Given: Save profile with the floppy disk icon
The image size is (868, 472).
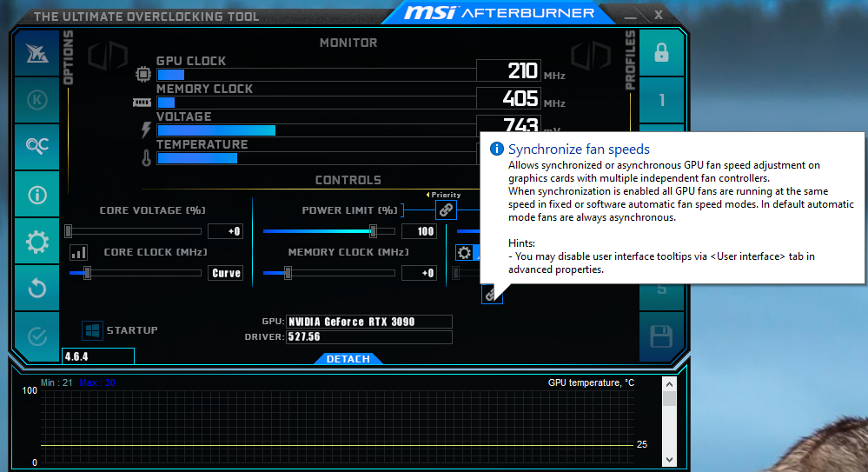Looking at the screenshot, I should pyautogui.click(x=661, y=336).
